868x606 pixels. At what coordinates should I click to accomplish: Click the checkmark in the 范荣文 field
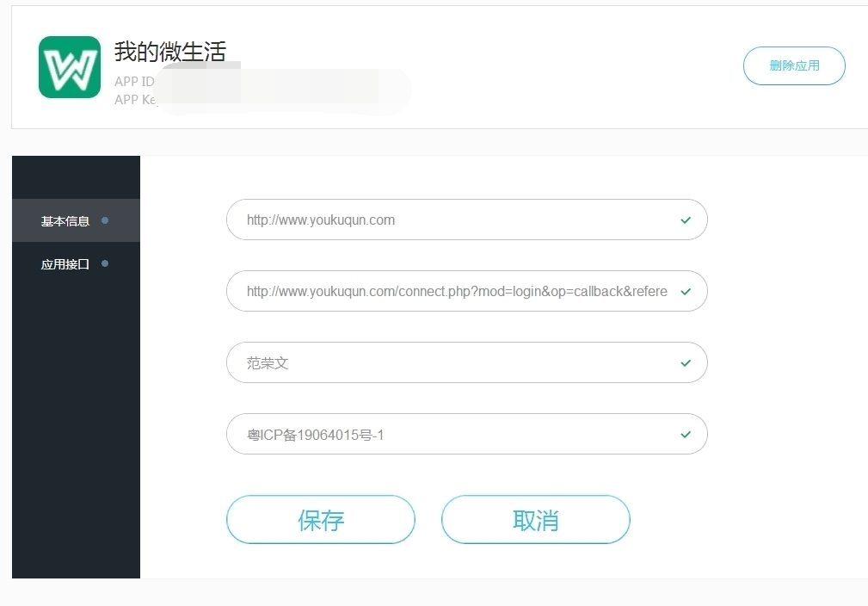[x=686, y=362]
